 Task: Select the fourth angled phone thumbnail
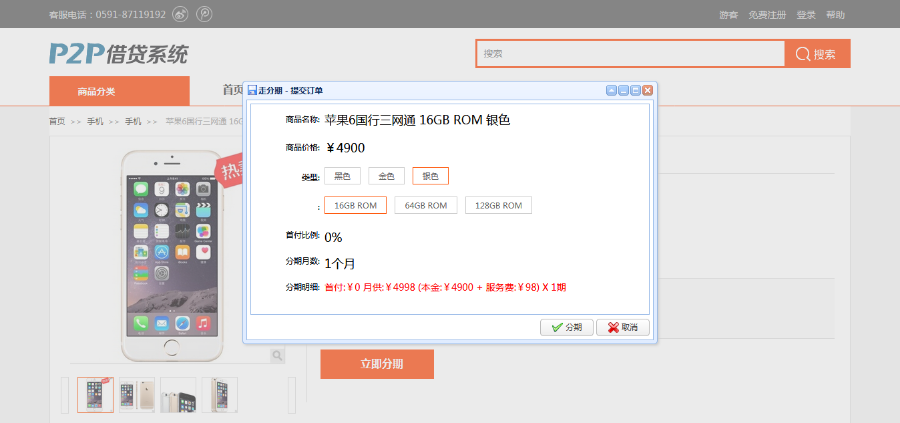point(219,395)
